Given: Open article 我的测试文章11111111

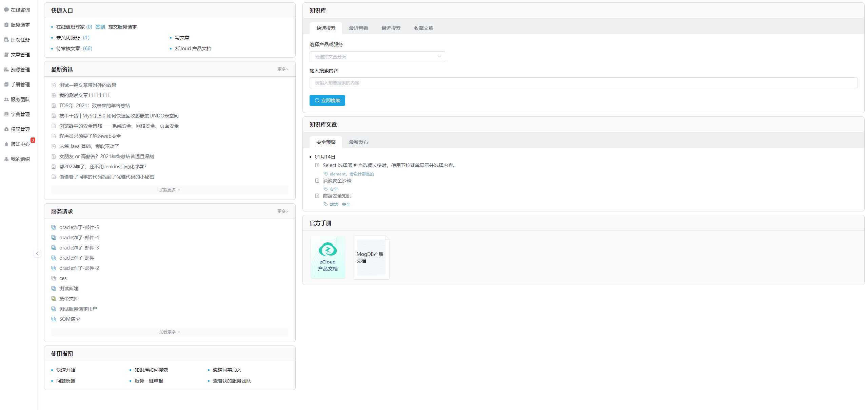Looking at the screenshot, I should (x=84, y=95).
